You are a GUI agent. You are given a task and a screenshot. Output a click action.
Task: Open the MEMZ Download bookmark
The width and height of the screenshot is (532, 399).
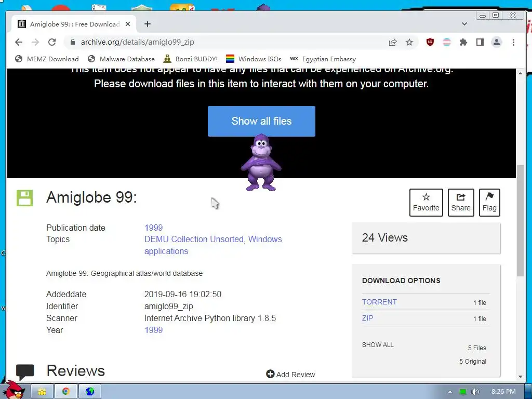(47, 59)
